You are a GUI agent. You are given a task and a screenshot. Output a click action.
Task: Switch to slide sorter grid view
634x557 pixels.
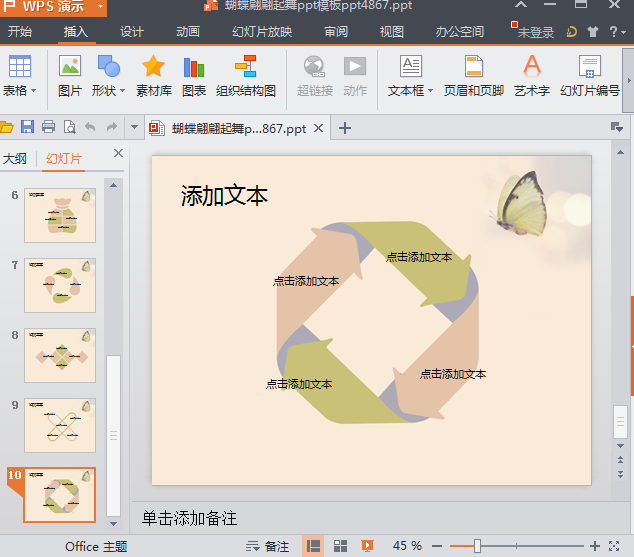[x=340, y=546]
